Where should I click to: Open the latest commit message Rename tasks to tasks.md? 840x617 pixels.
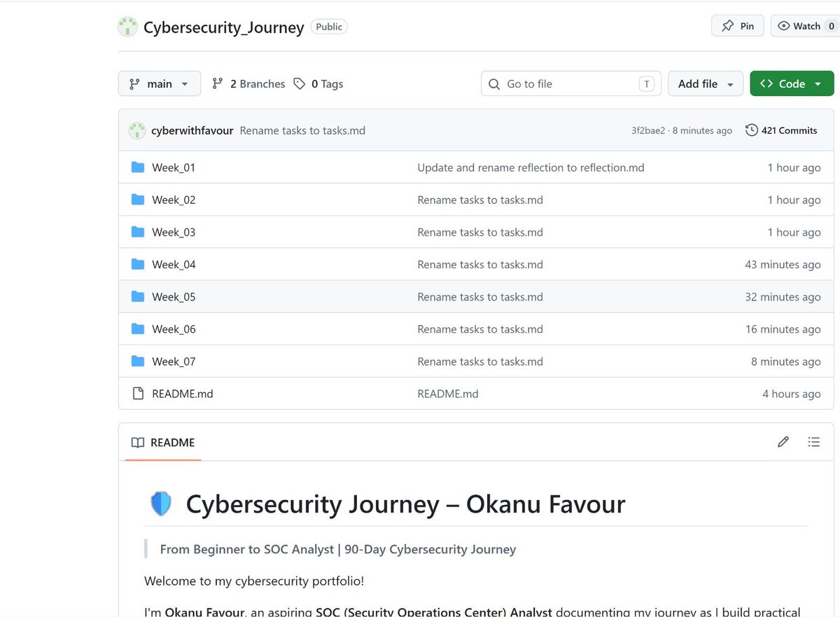302,130
